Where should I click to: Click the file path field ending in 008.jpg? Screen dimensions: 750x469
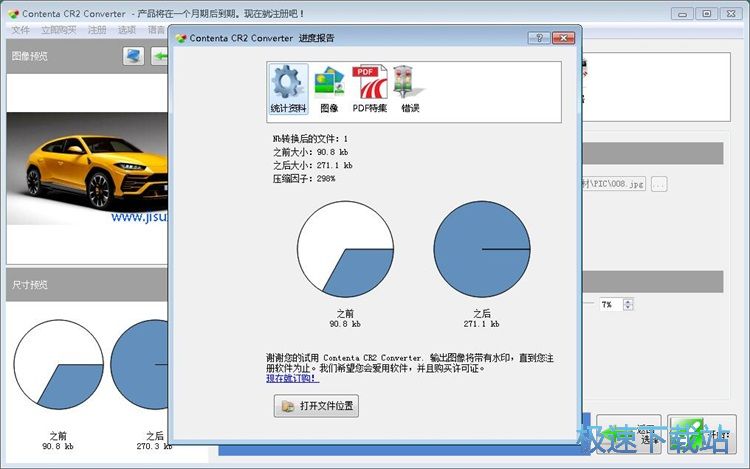(x=614, y=184)
